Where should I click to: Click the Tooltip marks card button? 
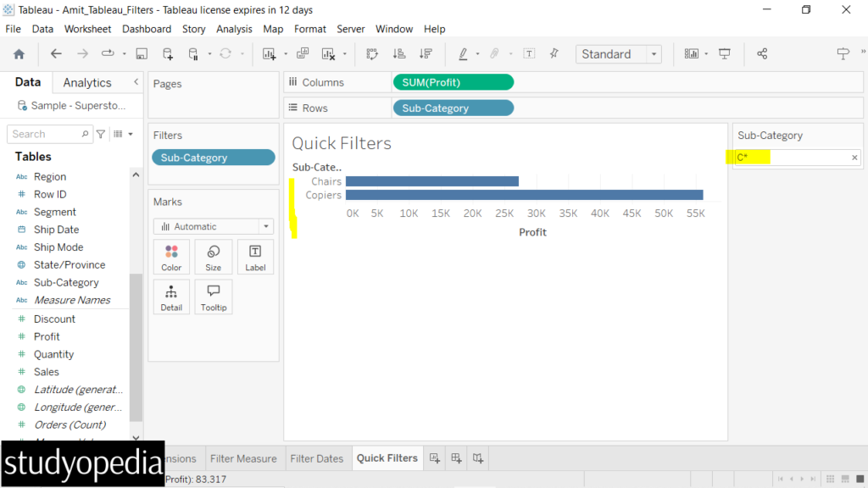213,297
